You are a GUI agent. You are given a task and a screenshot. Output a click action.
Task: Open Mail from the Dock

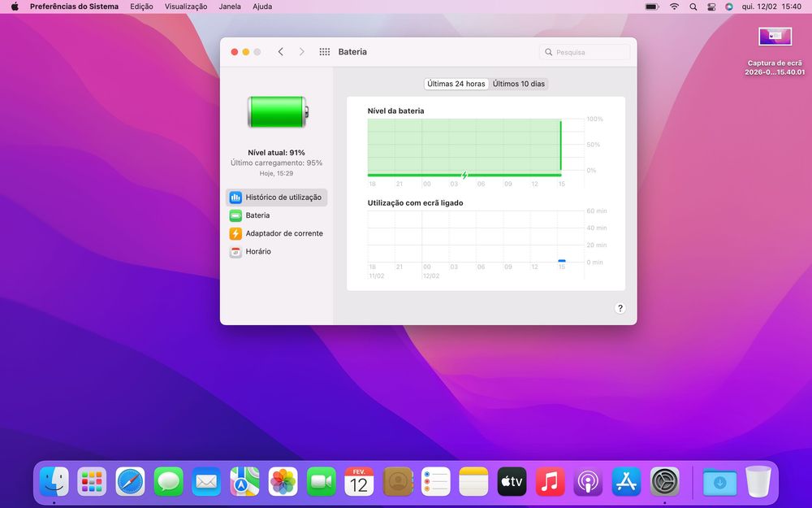coord(206,482)
